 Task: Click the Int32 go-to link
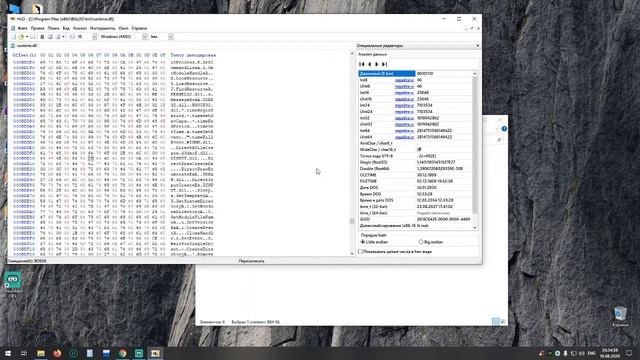(404, 118)
